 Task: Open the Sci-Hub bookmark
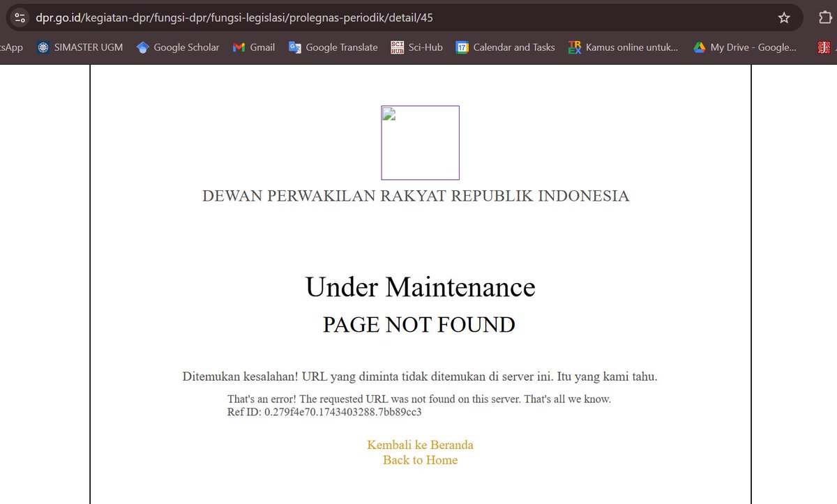click(x=416, y=47)
